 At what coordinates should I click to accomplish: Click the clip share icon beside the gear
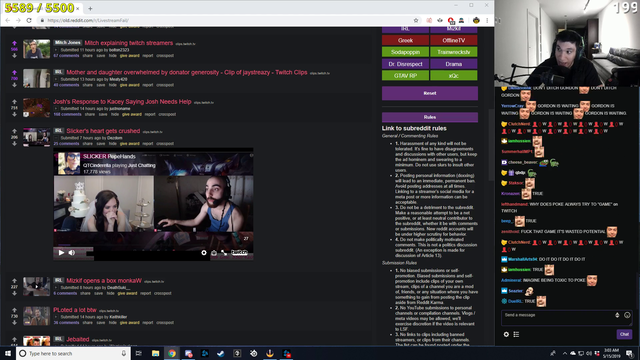[x=214, y=253]
